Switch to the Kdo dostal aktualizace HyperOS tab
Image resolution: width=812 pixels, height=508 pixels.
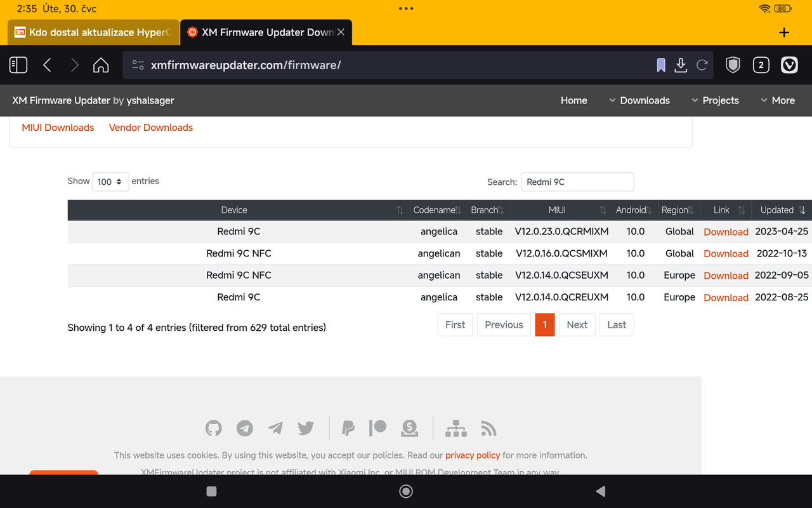93,32
